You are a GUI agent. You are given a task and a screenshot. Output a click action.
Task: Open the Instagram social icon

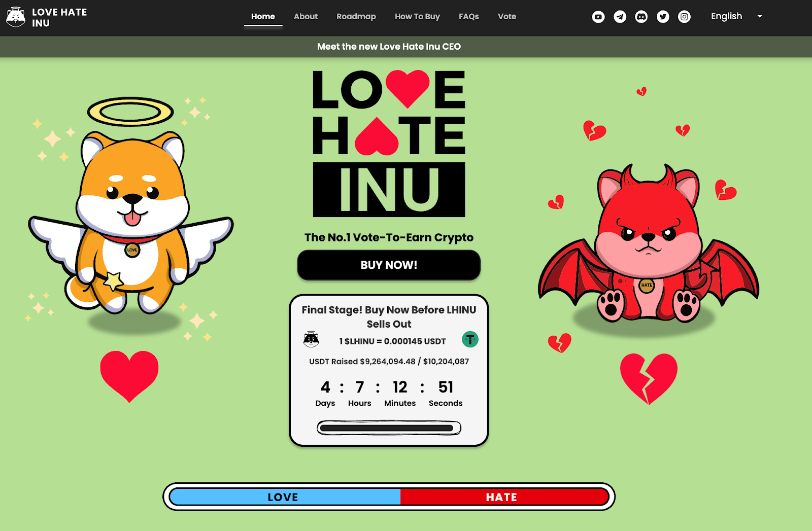pyautogui.click(x=684, y=17)
